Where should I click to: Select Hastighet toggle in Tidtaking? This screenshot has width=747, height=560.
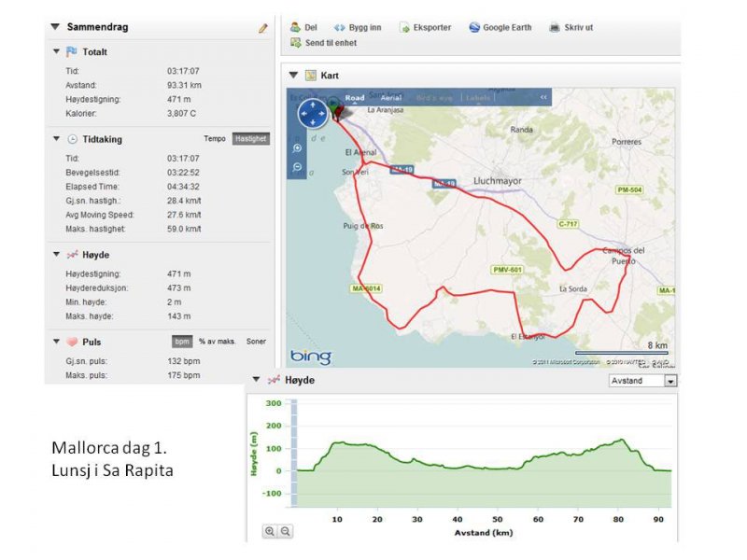pyautogui.click(x=251, y=139)
